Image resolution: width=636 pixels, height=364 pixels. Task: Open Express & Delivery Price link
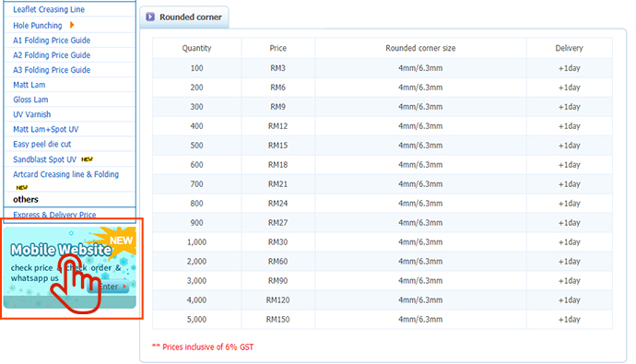(54, 215)
